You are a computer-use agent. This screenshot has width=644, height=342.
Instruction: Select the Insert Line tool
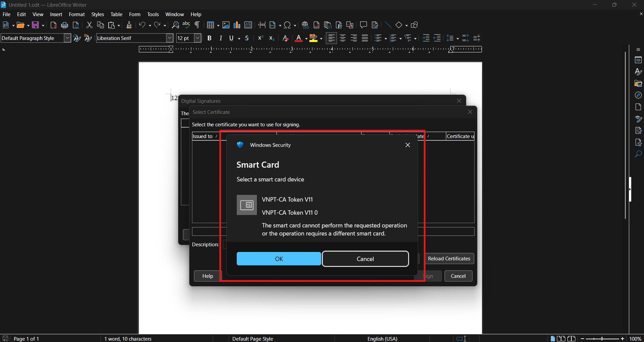388,25
